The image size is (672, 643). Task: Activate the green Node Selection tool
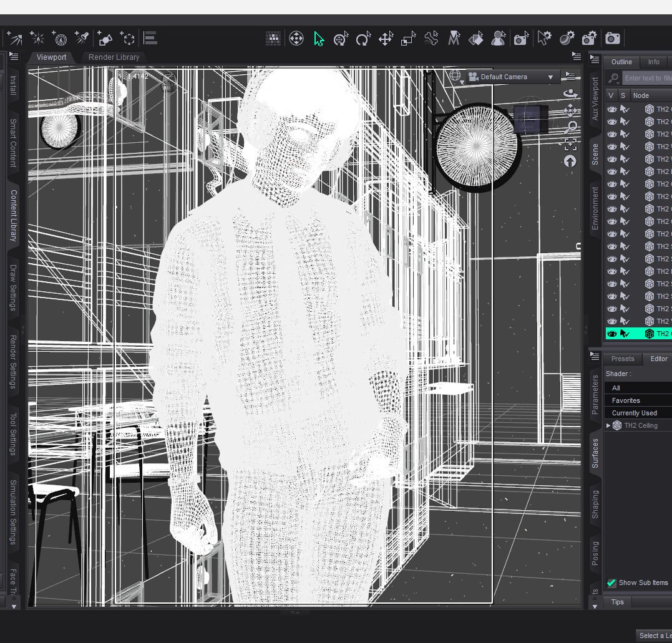point(319,39)
